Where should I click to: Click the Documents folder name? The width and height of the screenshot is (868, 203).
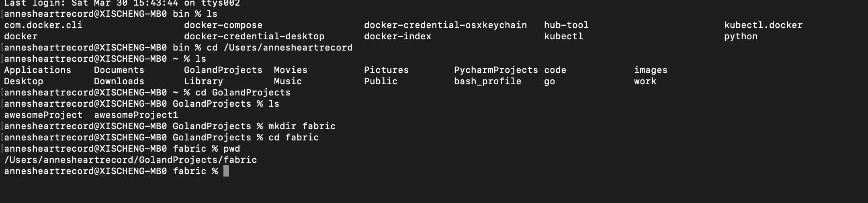point(119,70)
